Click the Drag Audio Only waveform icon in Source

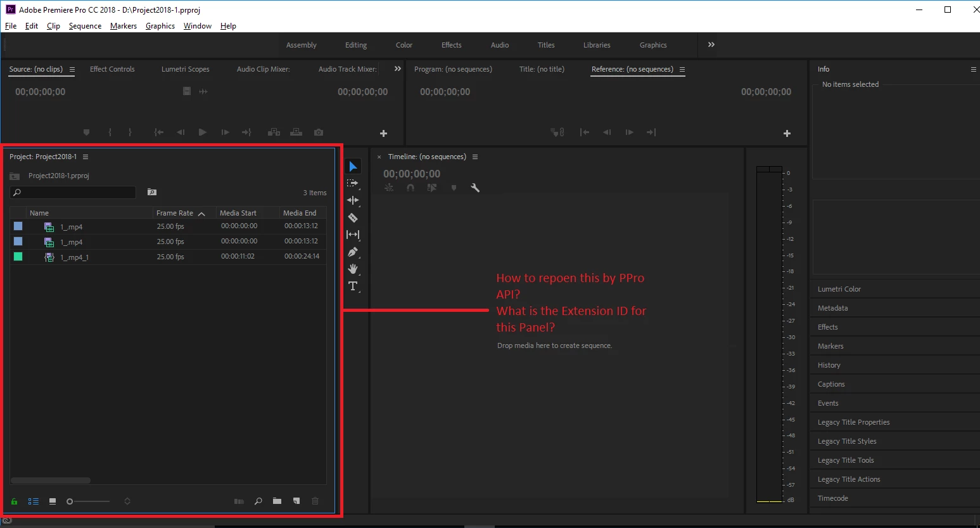(203, 91)
